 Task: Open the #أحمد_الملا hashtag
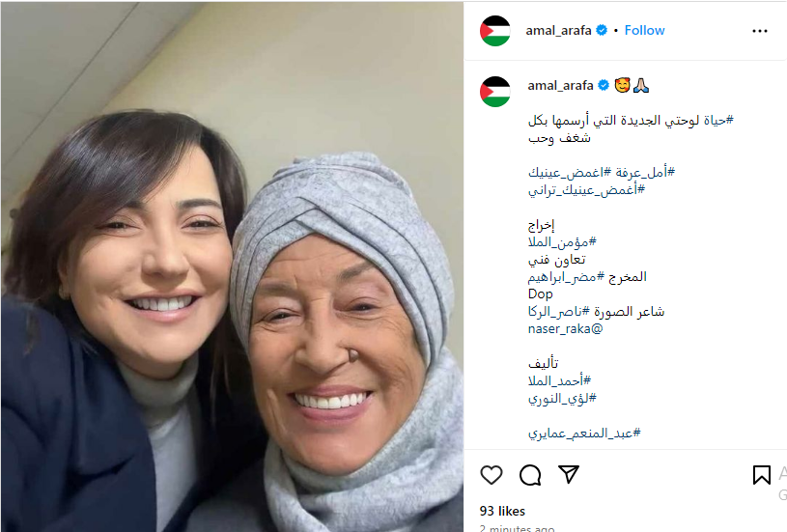pyautogui.click(x=560, y=381)
